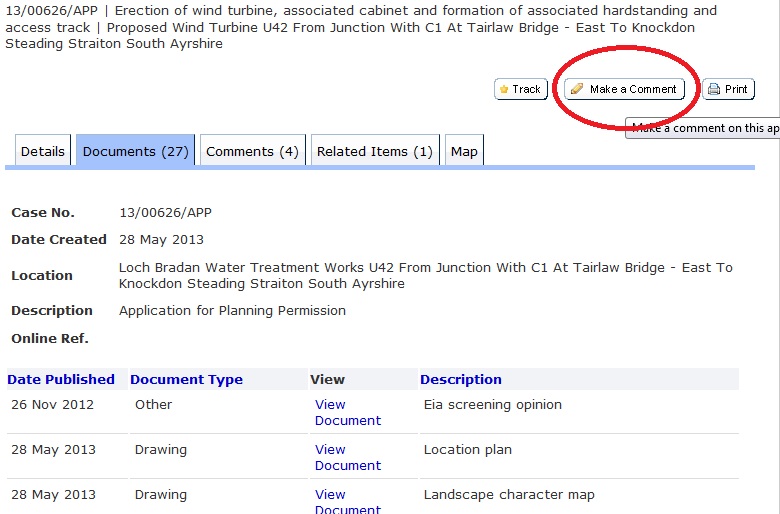Open View Document for Location plan
The height and width of the screenshot is (514, 780).
point(347,458)
